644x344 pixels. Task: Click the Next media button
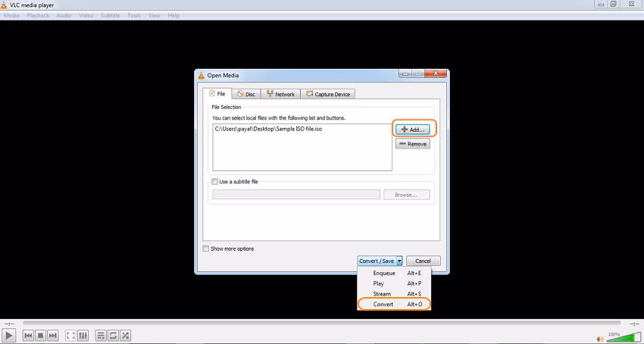point(52,336)
